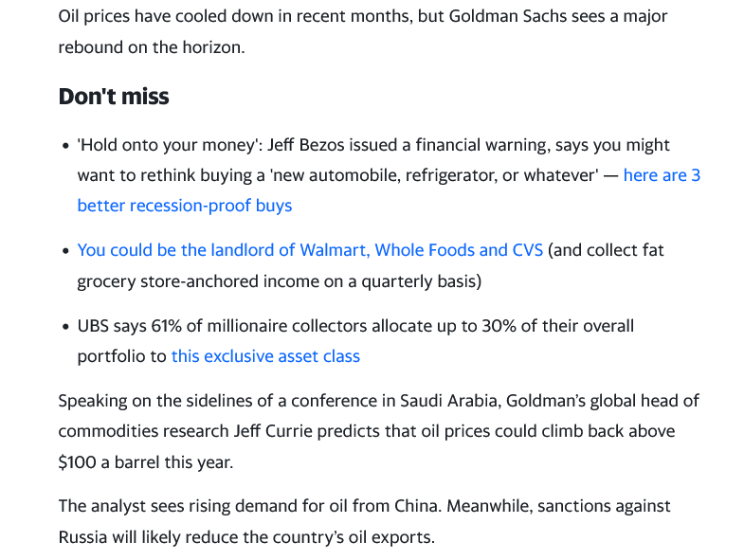Click the '30%' figure in the UBS bullet
Screen dimensions: 744x560
pyautogui.click(x=499, y=326)
